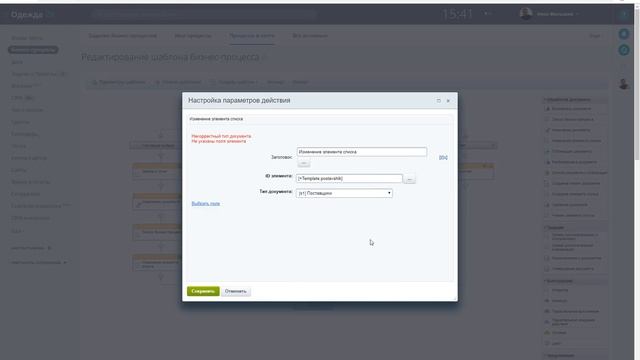Click the Список шаблонов toolbar button
Image resolution: width=640 pixels, height=360 pixels.
(178, 82)
